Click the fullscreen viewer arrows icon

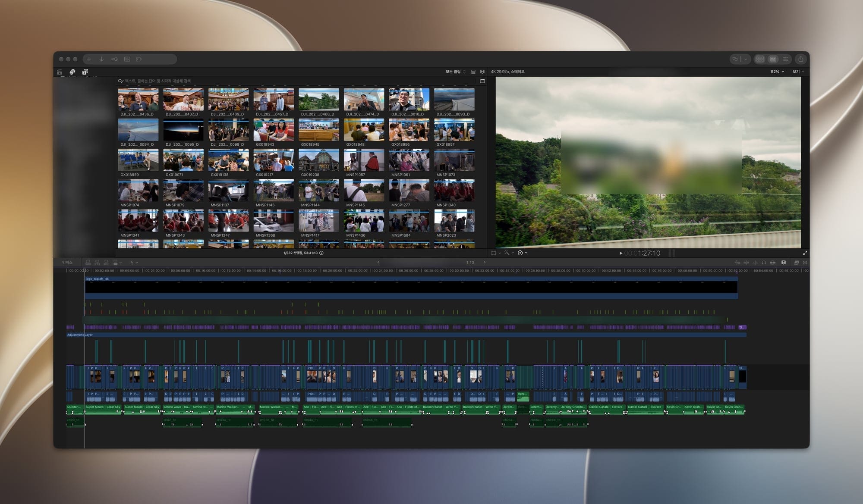click(x=805, y=253)
